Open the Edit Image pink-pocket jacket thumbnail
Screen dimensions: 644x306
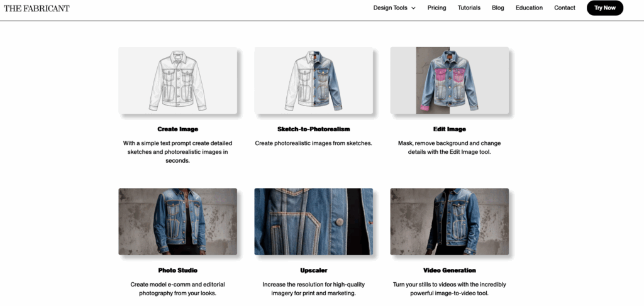coord(449,80)
